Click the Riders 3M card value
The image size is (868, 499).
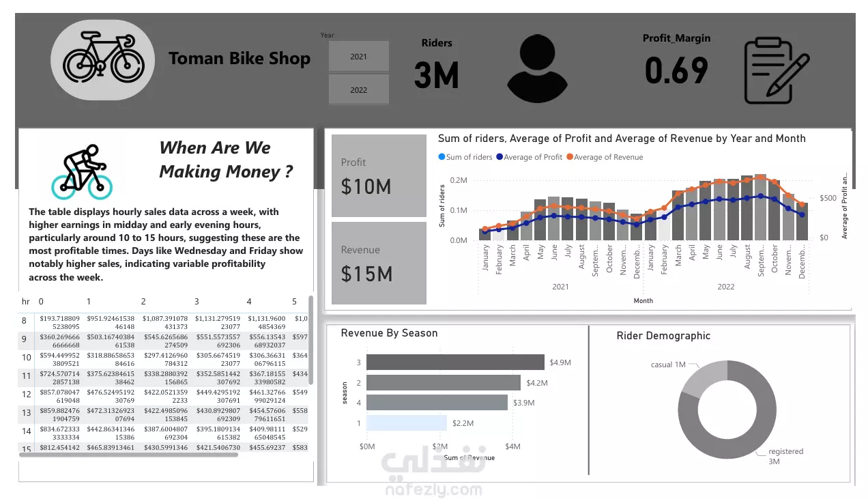(437, 75)
